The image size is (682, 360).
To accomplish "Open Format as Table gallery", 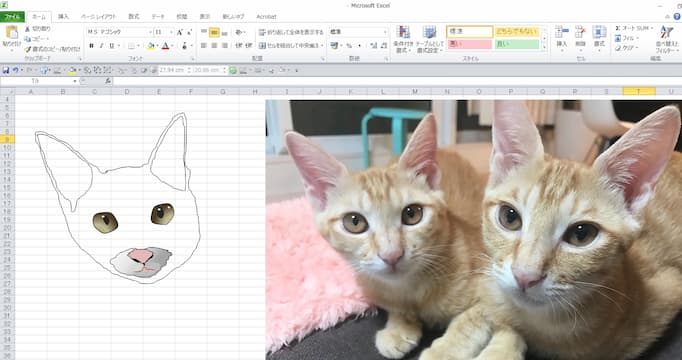I will click(429, 40).
